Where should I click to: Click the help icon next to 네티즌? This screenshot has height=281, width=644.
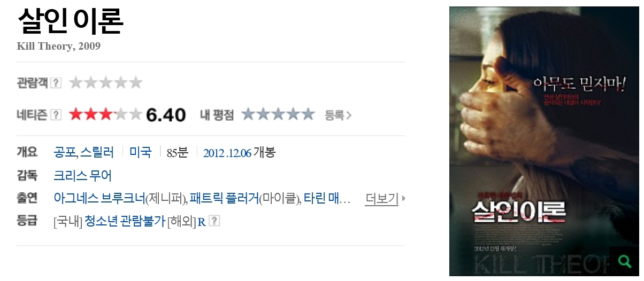pyautogui.click(x=56, y=115)
